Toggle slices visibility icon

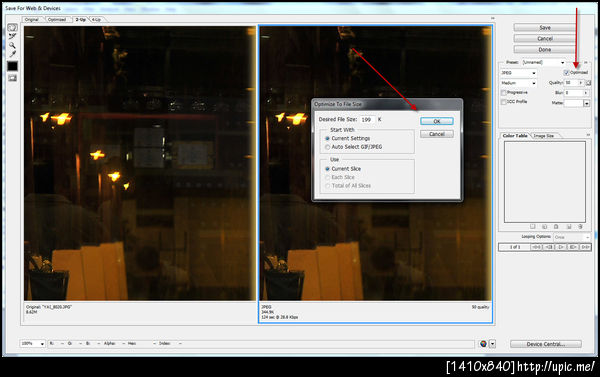coord(12,78)
